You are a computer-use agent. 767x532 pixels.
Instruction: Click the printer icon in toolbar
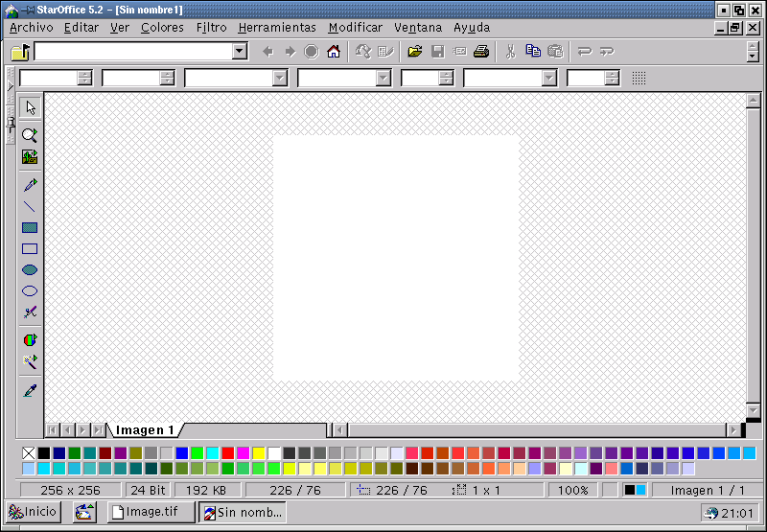(x=481, y=52)
